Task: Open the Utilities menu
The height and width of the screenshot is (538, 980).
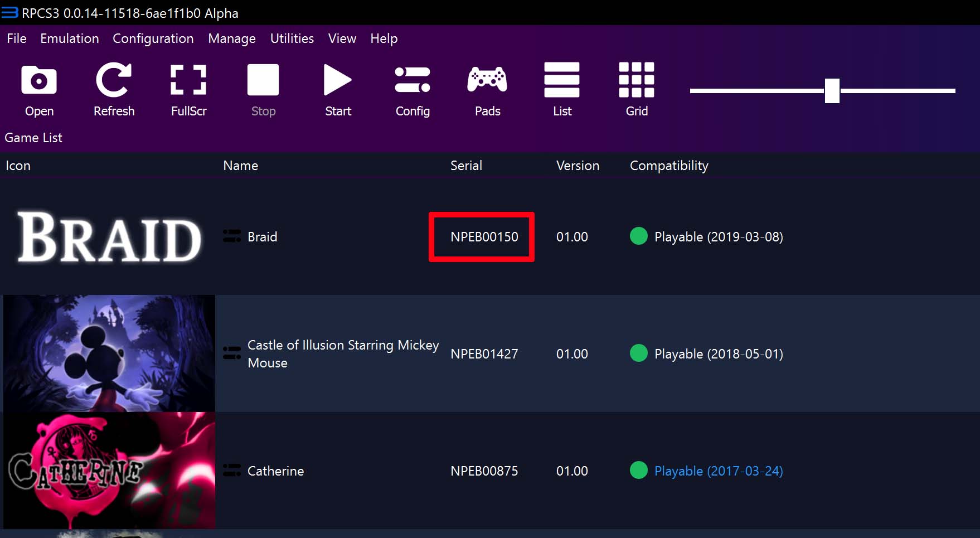Action: click(x=292, y=38)
